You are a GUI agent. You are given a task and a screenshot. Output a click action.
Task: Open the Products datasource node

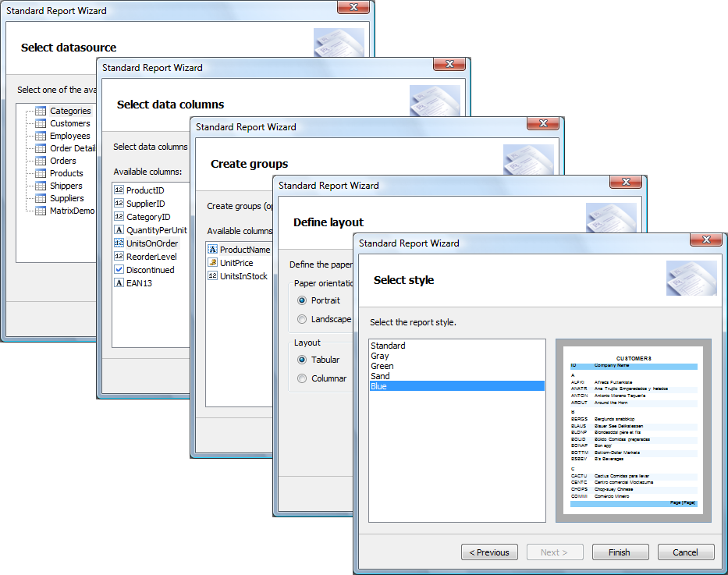(x=66, y=173)
